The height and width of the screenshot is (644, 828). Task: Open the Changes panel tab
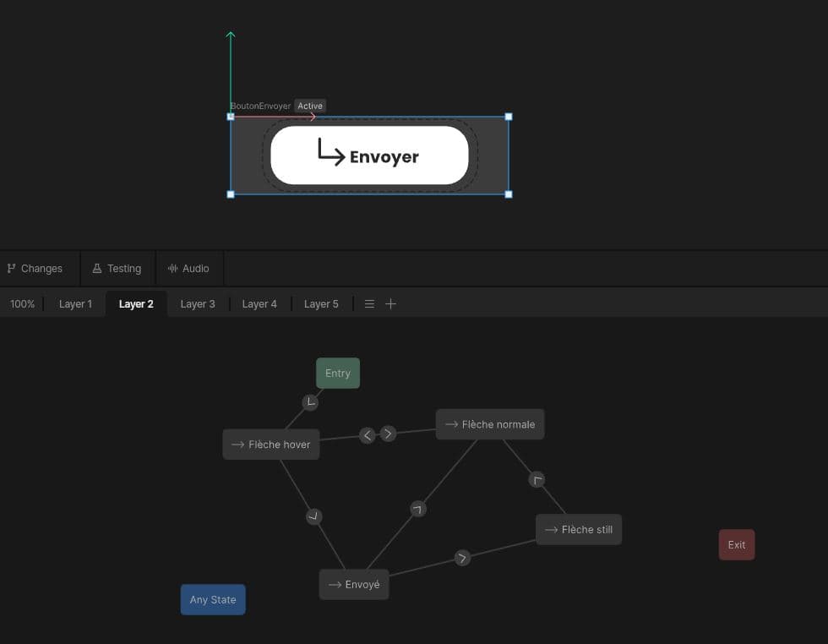(x=35, y=269)
